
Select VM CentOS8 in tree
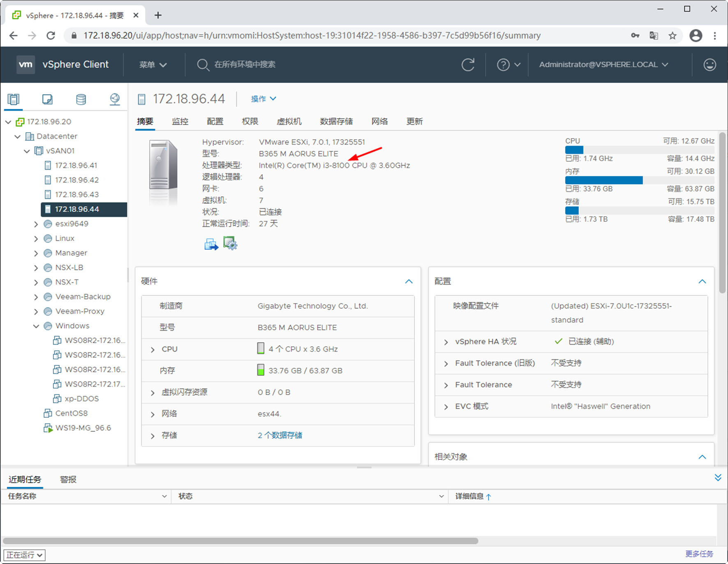pos(71,413)
